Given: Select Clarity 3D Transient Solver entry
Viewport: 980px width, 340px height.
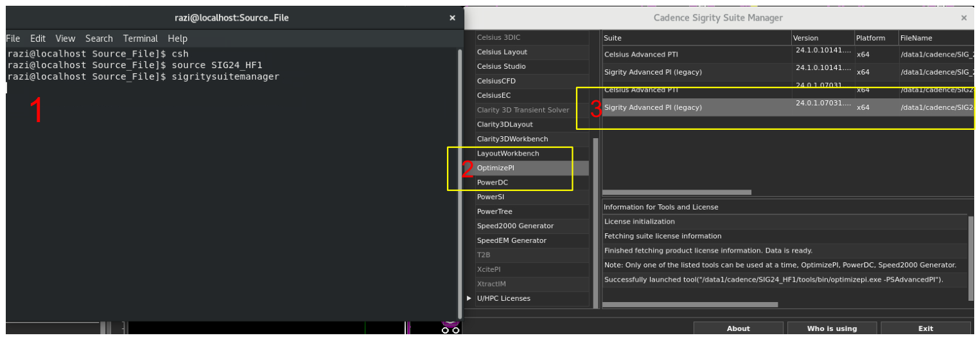Looking at the screenshot, I should coord(532,110).
